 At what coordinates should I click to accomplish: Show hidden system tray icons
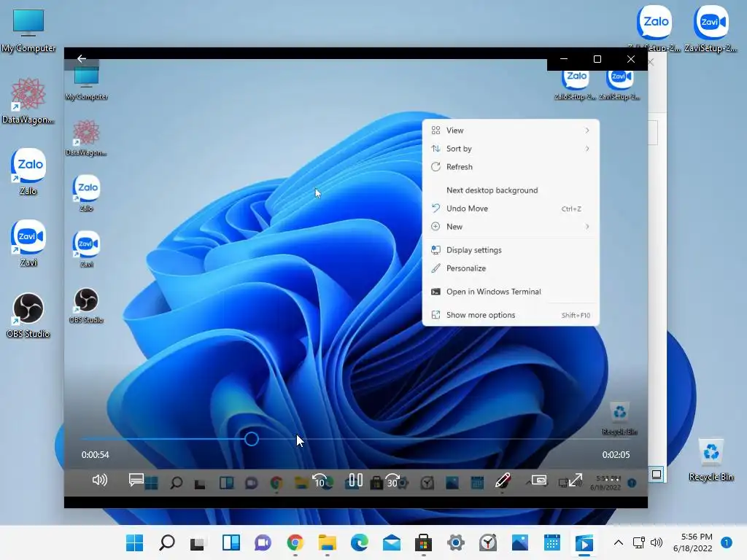coord(618,542)
